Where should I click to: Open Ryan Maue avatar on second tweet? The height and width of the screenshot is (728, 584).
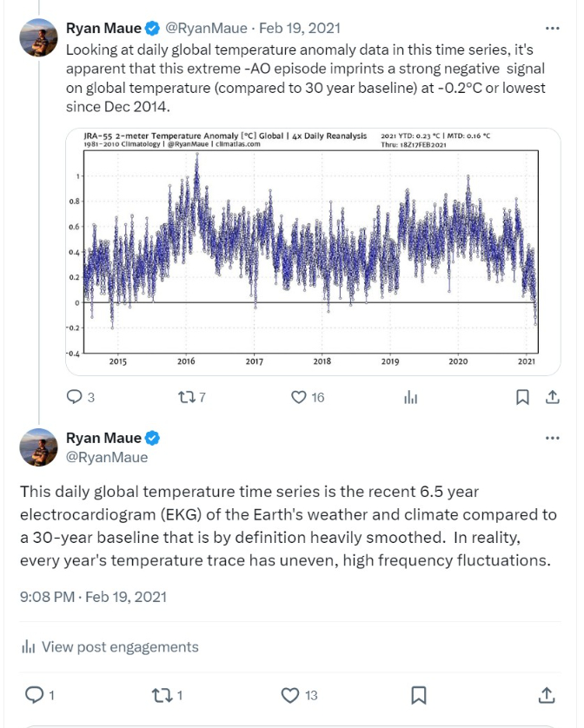click(38, 447)
